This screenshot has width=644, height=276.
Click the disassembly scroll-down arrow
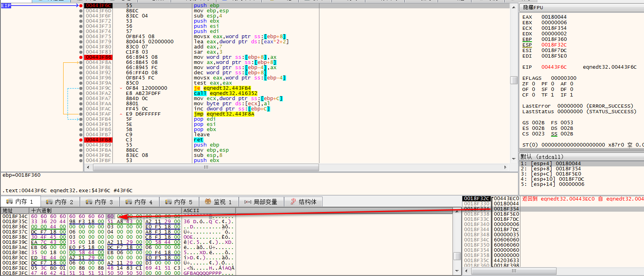tap(514, 160)
